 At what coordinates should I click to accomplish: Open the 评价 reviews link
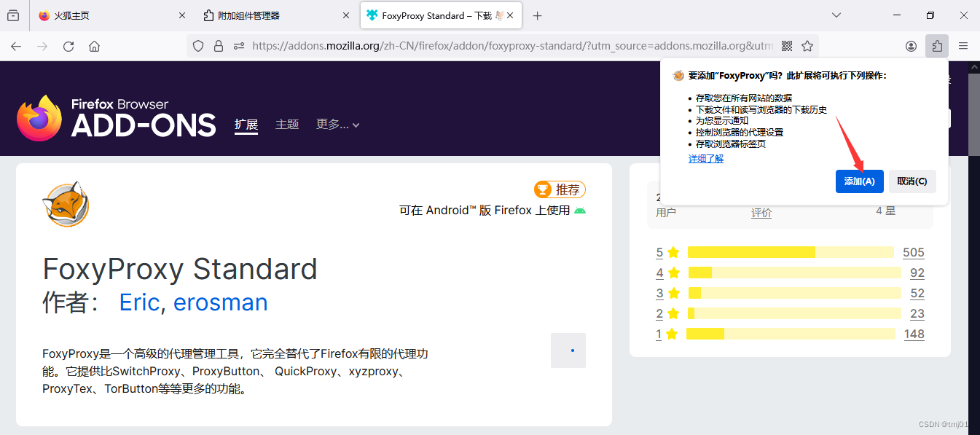(761, 213)
